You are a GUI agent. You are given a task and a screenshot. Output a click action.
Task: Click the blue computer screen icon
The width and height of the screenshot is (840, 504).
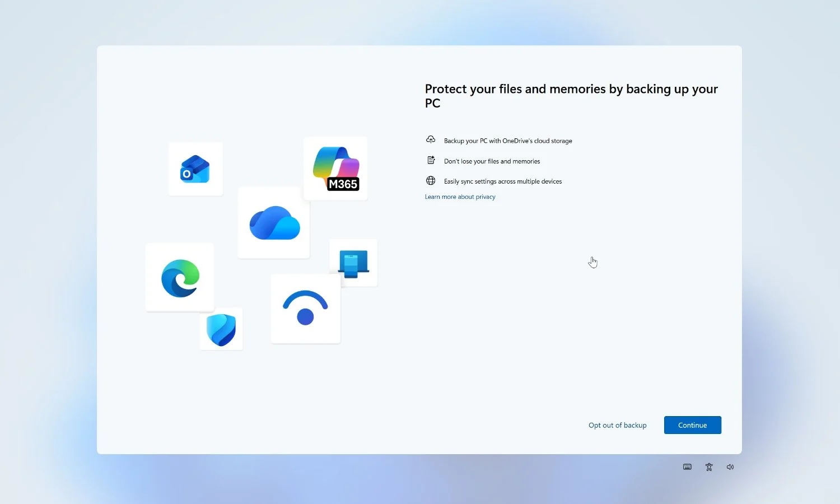point(353,263)
